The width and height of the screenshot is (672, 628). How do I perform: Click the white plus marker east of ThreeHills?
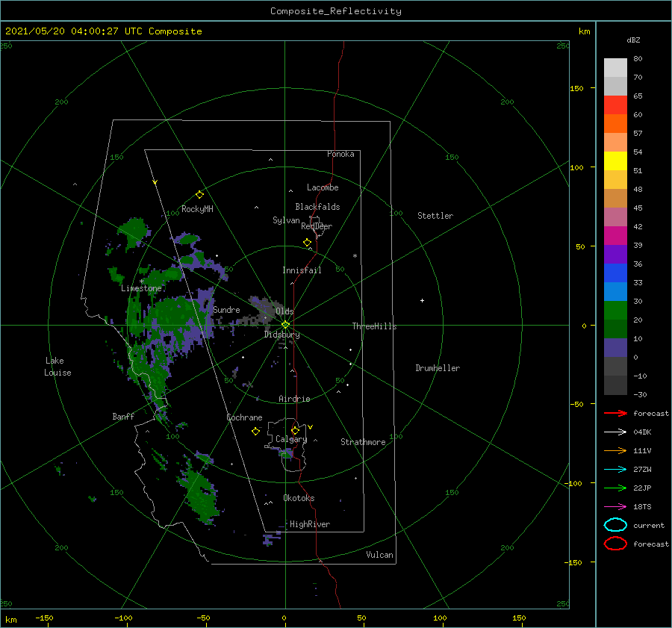point(422,300)
